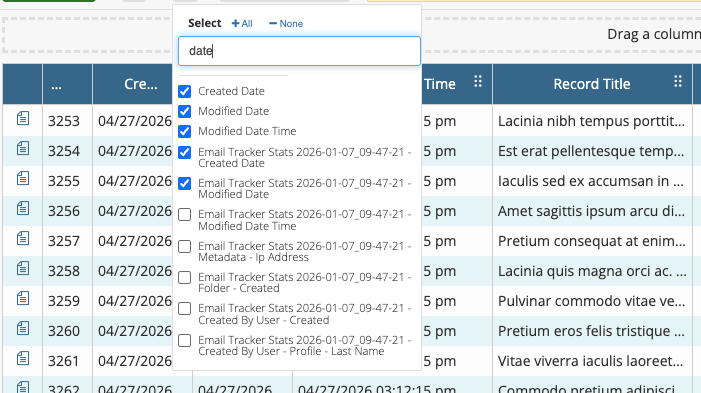This screenshot has width=701, height=393.
Task: Uncheck the Created Date checkbox
Action: [185, 91]
